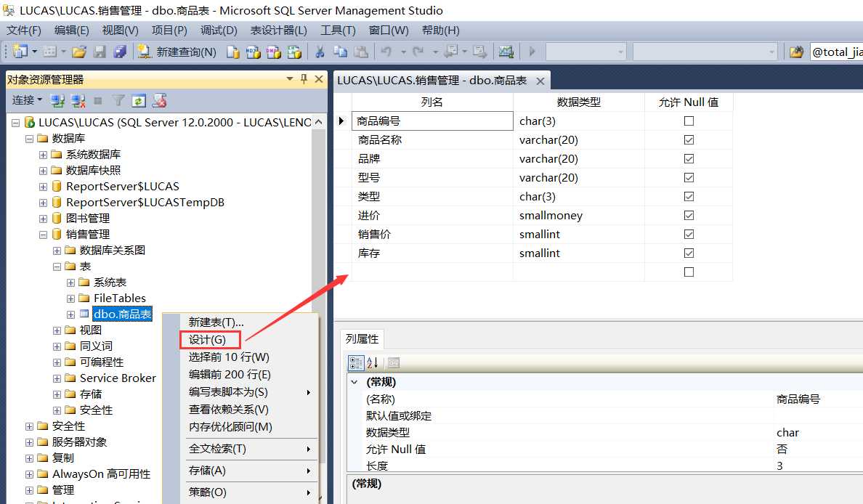Click the Disconnect icon in Object Explorer
Image resolution: width=863 pixels, height=504 pixels.
[x=78, y=101]
